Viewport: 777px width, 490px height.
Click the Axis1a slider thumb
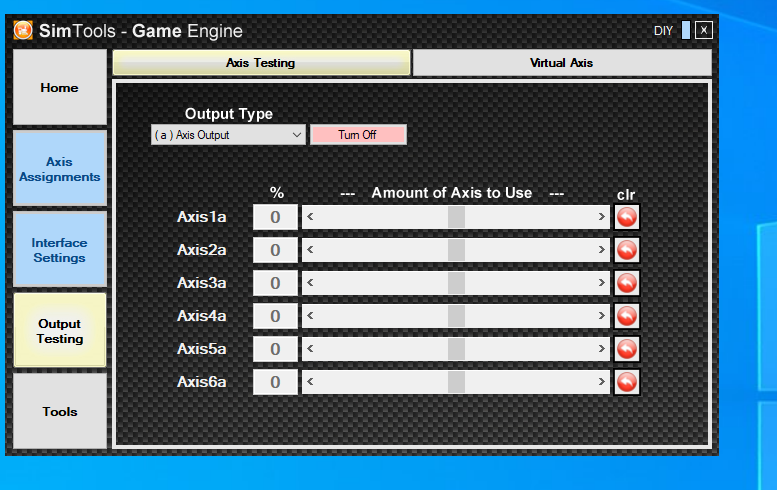coord(456,217)
